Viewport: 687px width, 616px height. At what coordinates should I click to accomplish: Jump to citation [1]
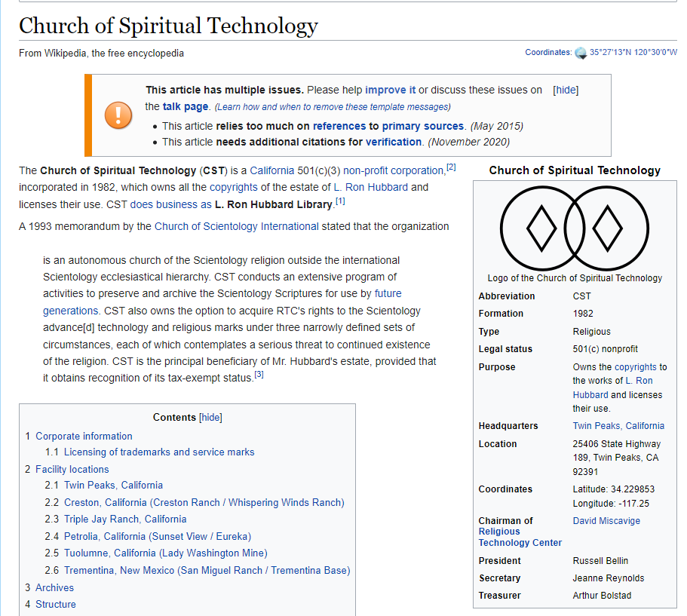pyautogui.click(x=340, y=201)
